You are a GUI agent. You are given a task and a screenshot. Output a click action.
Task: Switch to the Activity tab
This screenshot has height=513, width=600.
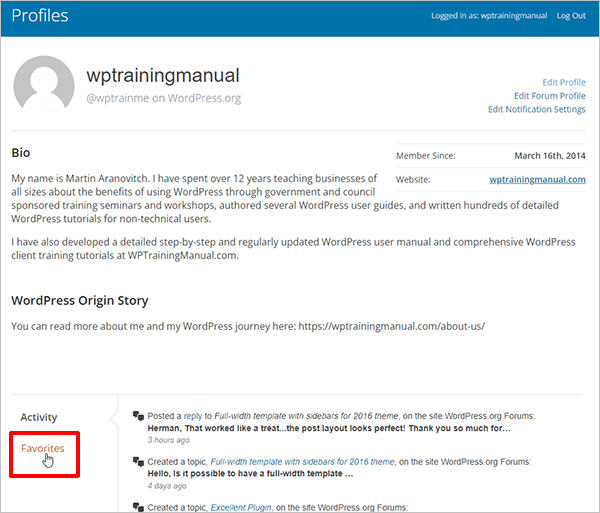pos(39,417)
